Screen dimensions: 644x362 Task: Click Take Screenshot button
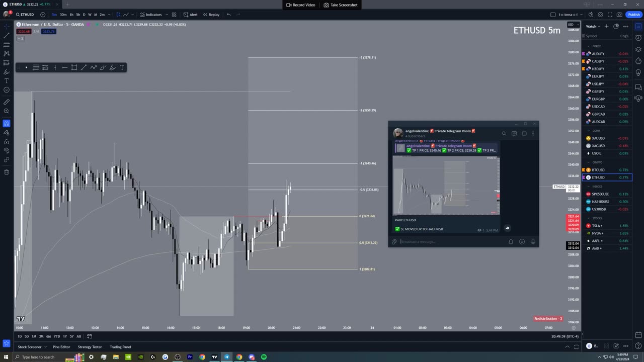[x=341, y=5]
